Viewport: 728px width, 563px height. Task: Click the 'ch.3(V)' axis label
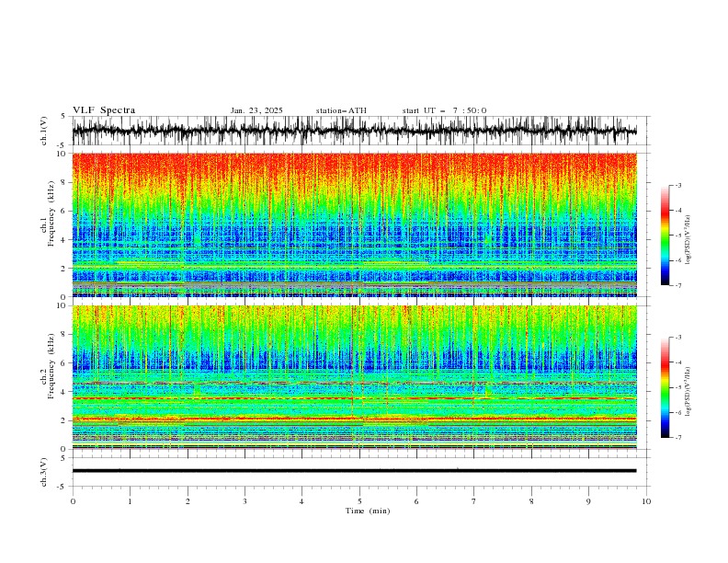pos(44,472)
